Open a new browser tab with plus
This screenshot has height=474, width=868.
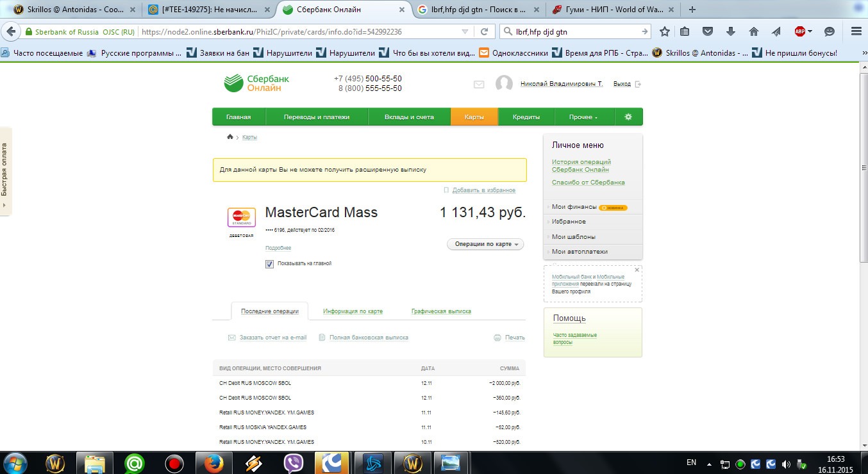(692, 9)
